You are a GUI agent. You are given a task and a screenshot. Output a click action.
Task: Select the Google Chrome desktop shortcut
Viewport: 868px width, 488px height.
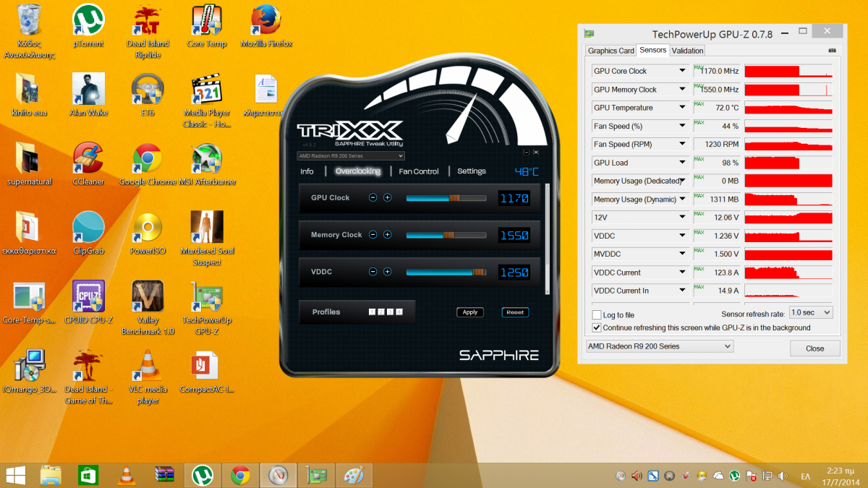pyautogui.click(x=148, y=166)
